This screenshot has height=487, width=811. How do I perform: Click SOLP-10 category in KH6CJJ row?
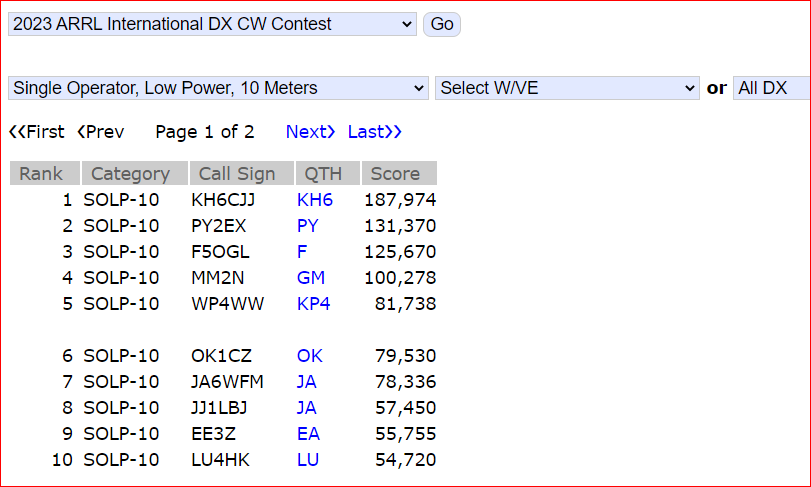(121, 200)
